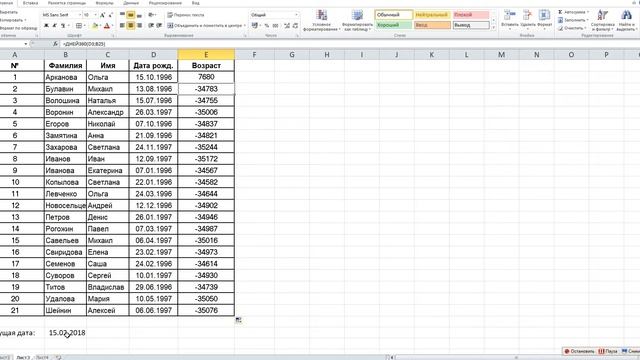Click the increase font size icon
The image size is (640, 360).
(102, 15)
